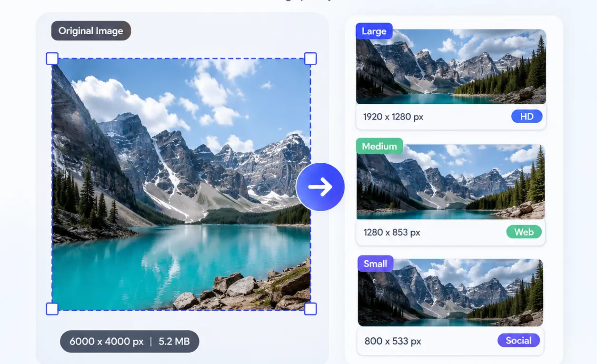The image size is (597, 364).
Task: Click the Small tag
Action: click(376, 264)
